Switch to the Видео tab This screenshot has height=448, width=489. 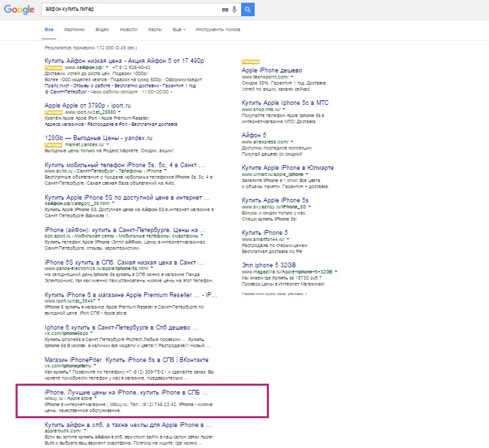pos(102,30)
